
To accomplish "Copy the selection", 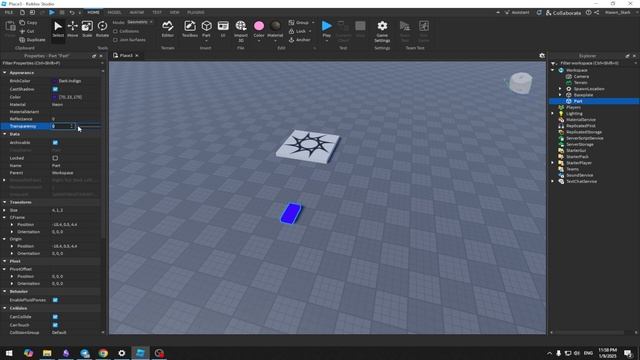I will [29, 22].
